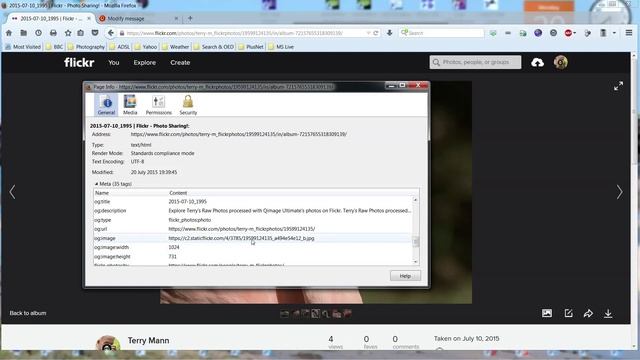
Task: Toggle the Flickr fullscreen expand arrows
Action: (618, 86)
